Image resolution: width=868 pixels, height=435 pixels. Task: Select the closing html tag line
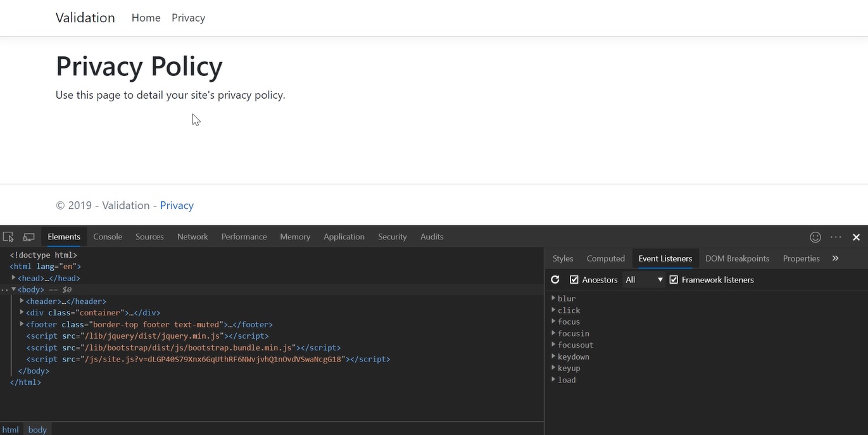pos(25,382)
